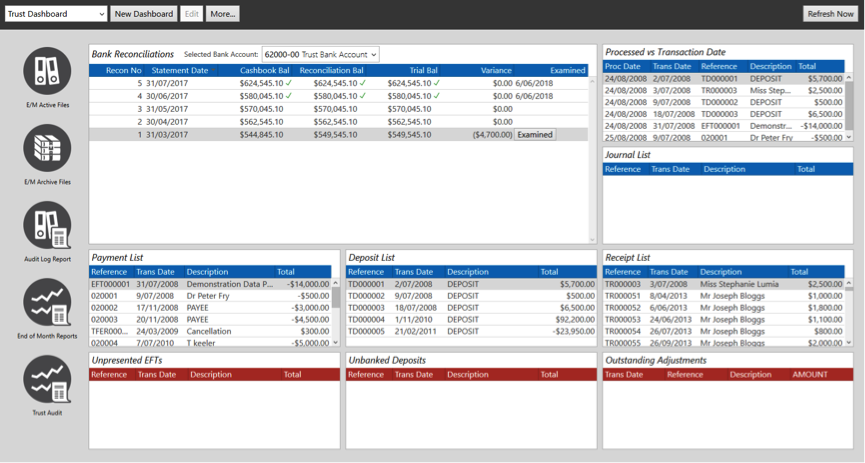Sort reconciliations by Variance column header

pyautogui.click(x=496, y=71)
